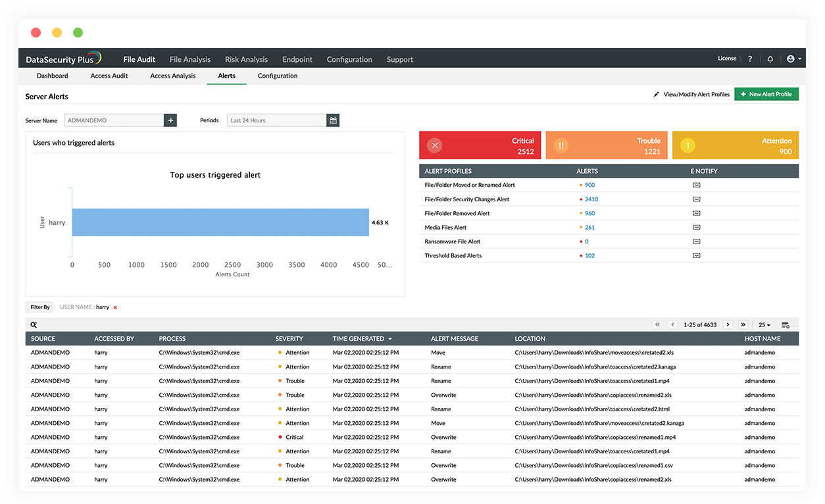Select the Alerts tab

226,76
